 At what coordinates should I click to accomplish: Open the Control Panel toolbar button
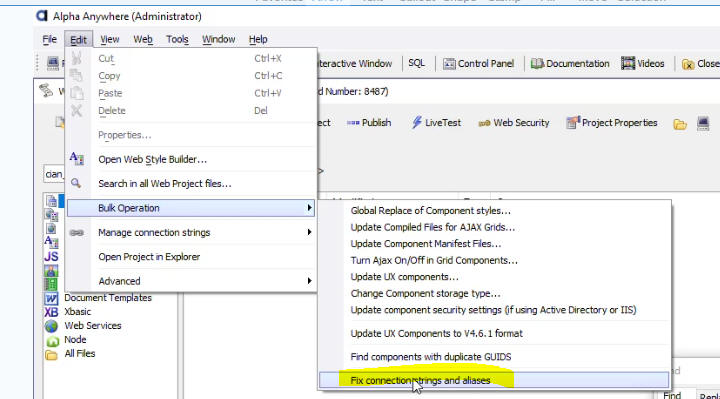coord(478,64)
